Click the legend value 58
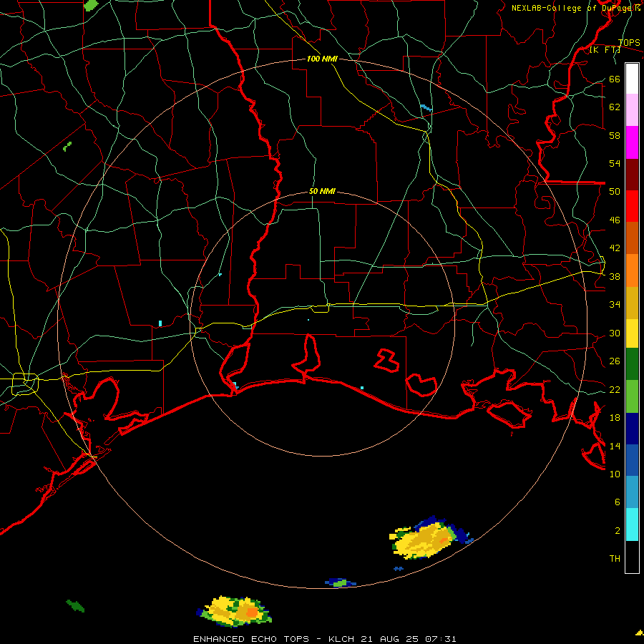Image resolution: width=644 pixels, height=644 pixels. click(615, 135)
